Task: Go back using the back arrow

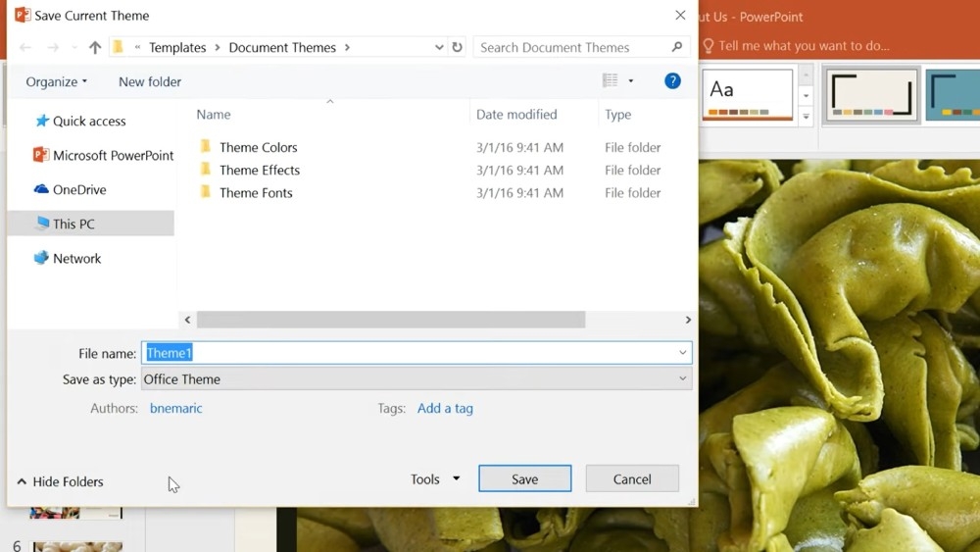Action: coord(25,47)
